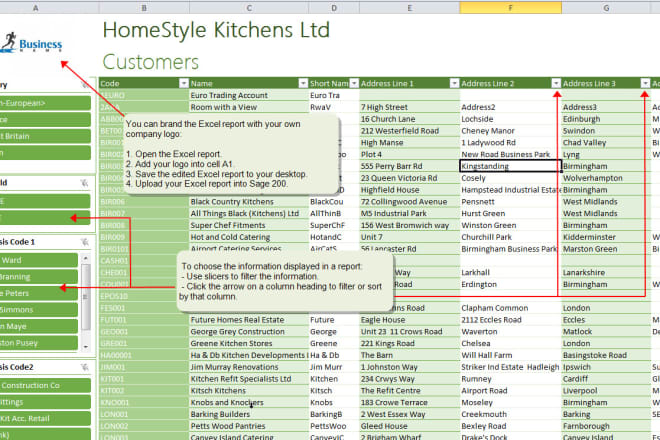This screenshot has width=660, height=440.
Task: Open the Name column filter dropdown
Action: pos(303,83)
